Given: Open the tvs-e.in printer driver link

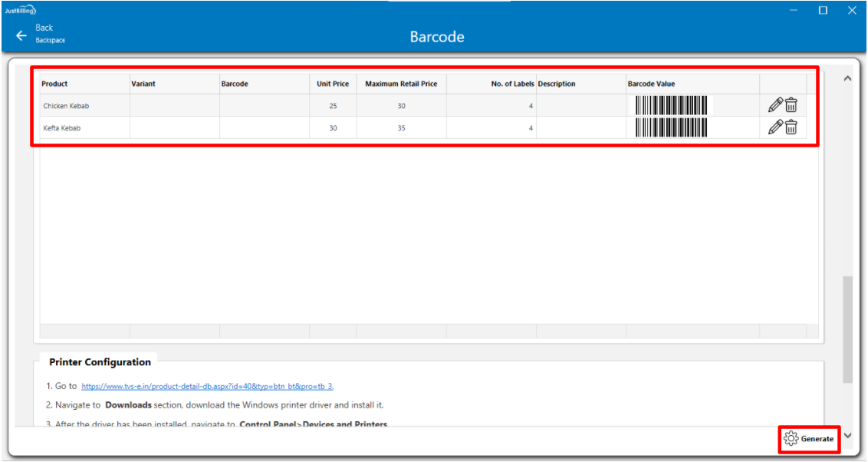Looking at the screenshot, I should pos(207,387).
